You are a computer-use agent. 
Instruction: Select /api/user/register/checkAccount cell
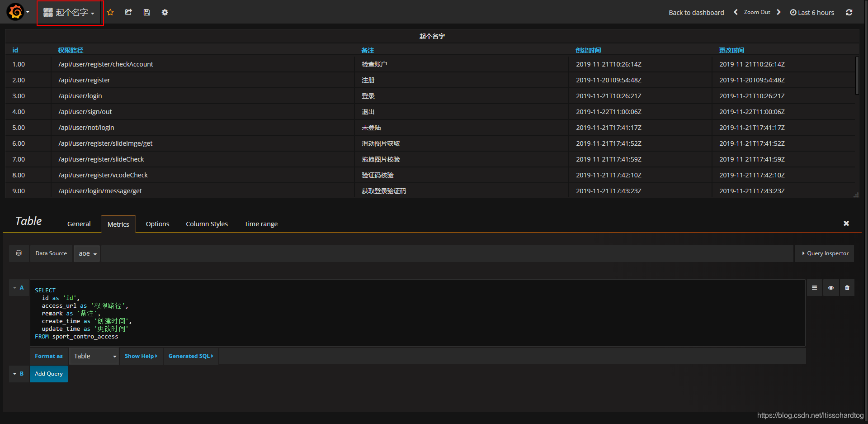pyautogui.click(x=203, y=64)
